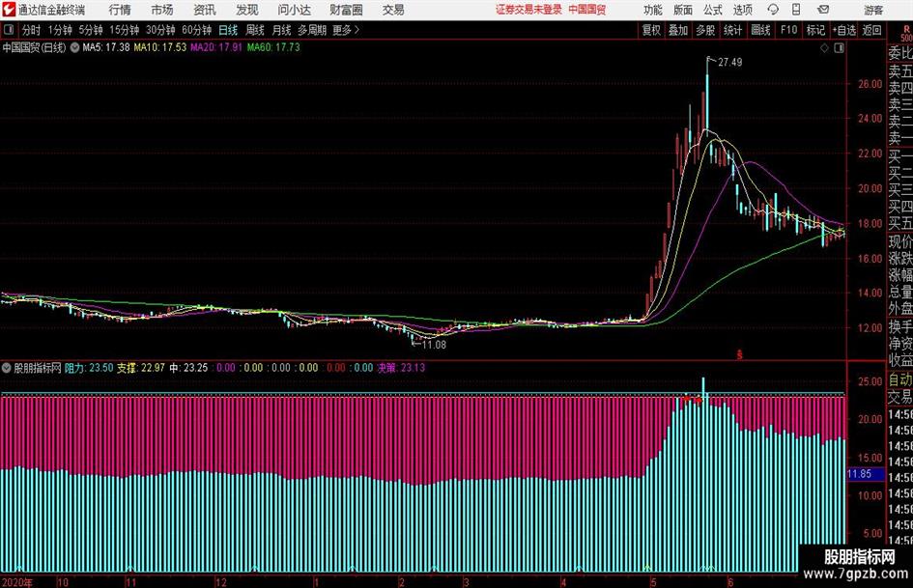Image resolution: width=913 pixels, height=588 pixels.
Task: Open the mail envelope icon
Action: pos(823,10)
